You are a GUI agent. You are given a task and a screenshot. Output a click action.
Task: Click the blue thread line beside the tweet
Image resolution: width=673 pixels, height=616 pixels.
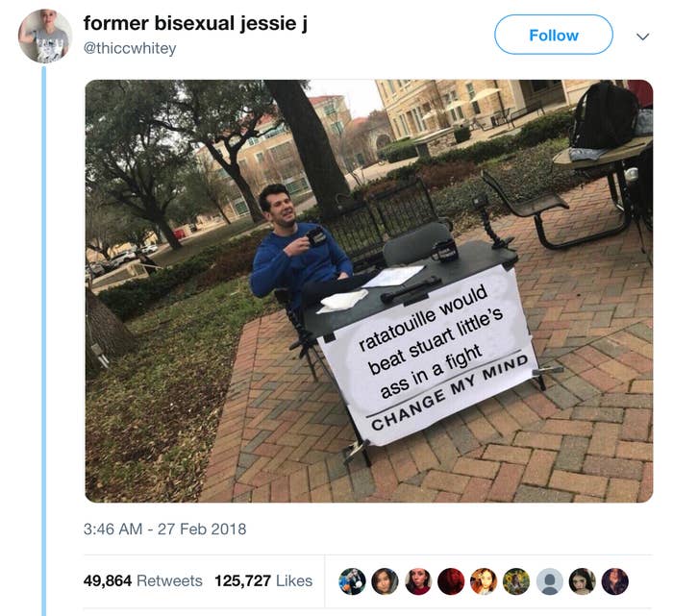click(x=44, y=341)
